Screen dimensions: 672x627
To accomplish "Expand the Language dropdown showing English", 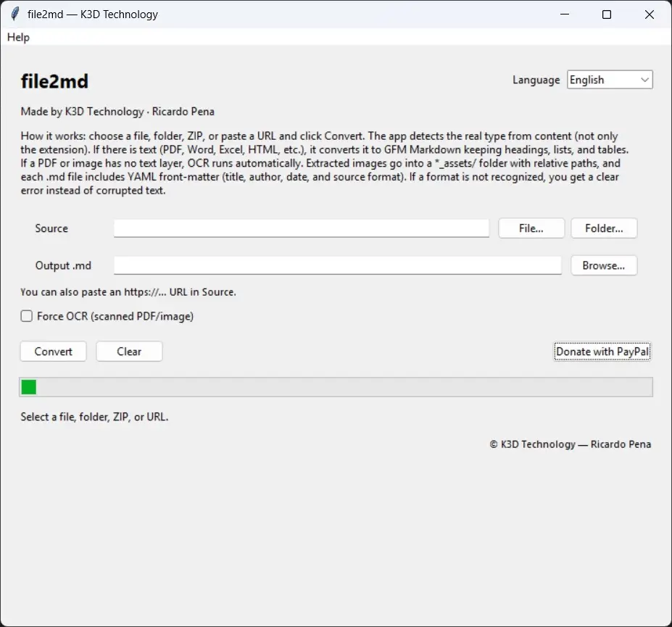I will (610, 80).
